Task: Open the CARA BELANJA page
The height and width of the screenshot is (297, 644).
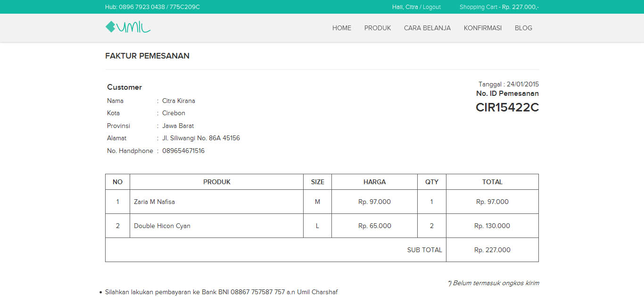Action: (427, 28)
